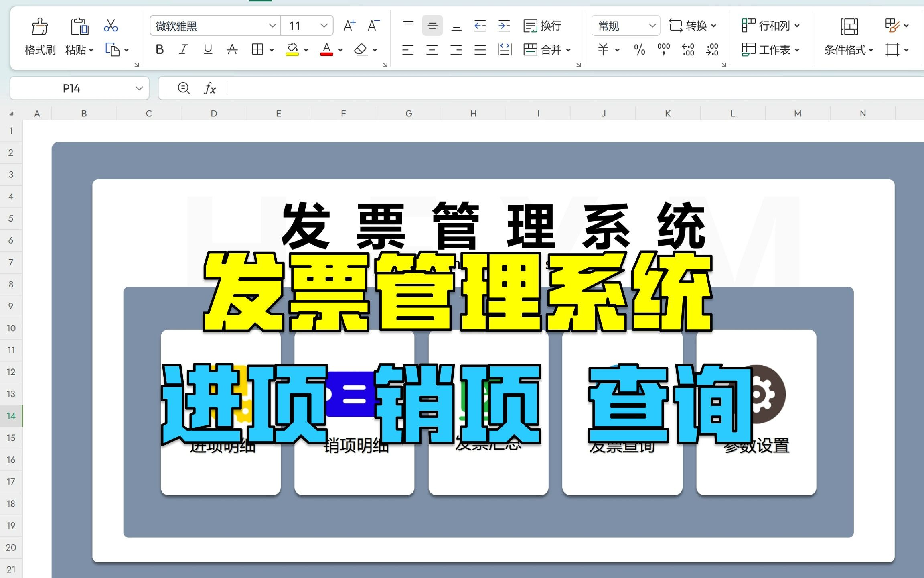Toggle bold formatting on selected cell
The height and width of the screenshot is (578, 924).
click(x=160, y=49)
